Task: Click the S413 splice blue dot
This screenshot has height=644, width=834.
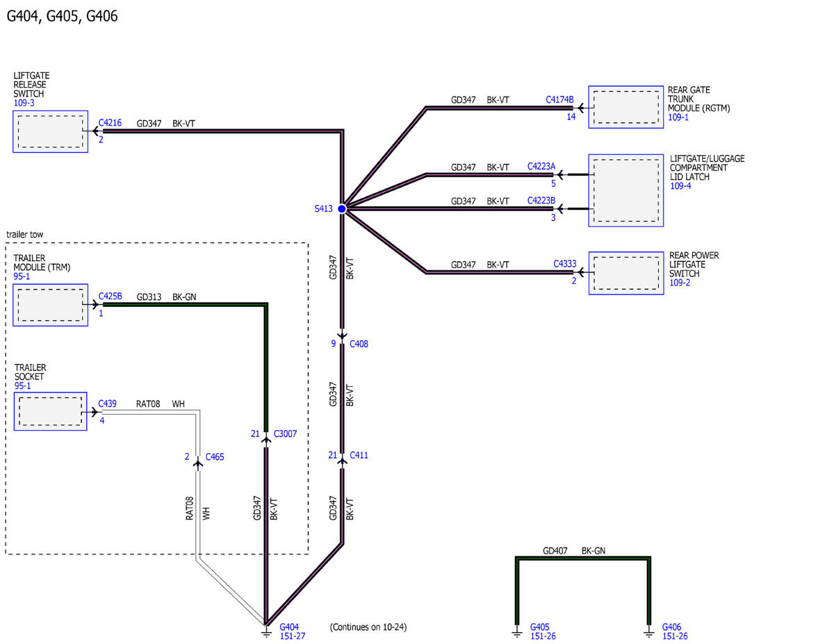Action: [342, 208]
